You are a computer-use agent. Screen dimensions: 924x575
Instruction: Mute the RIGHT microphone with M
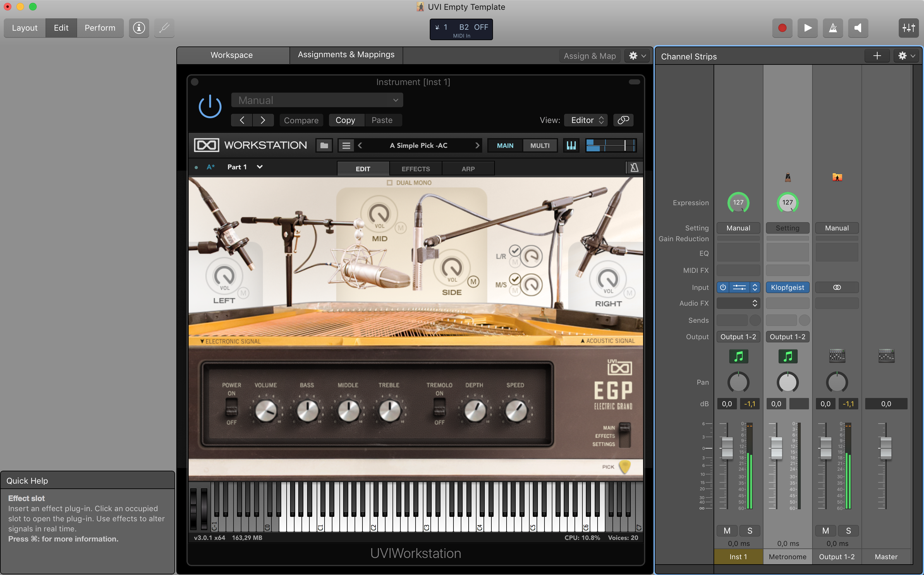coord(629,293)
